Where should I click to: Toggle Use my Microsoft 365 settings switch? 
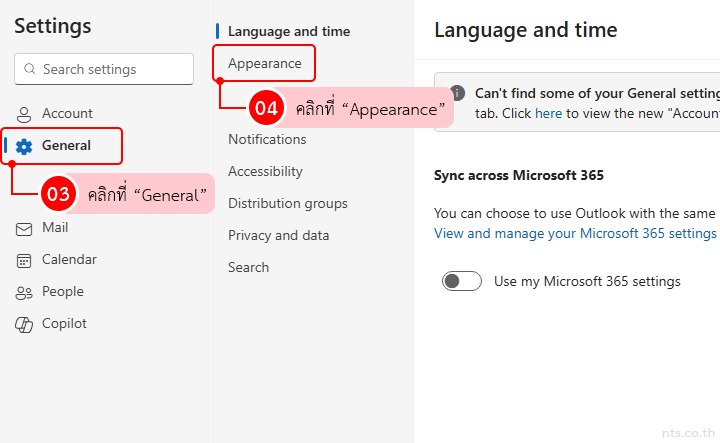(x=461, y=281)
